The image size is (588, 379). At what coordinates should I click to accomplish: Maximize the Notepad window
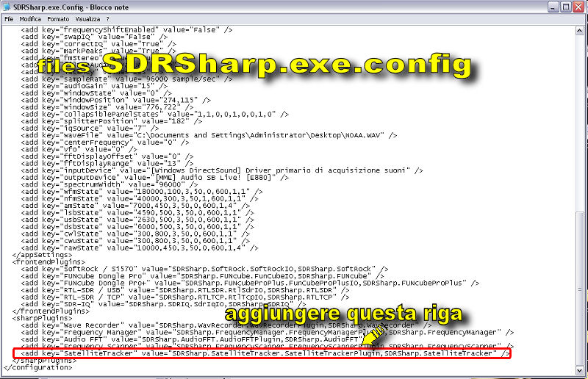(566, 7)
